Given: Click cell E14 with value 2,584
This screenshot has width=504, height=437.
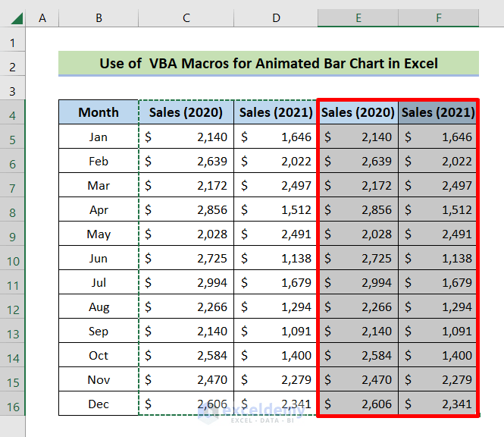Looking at the screenshot, I should pos(358,355).
